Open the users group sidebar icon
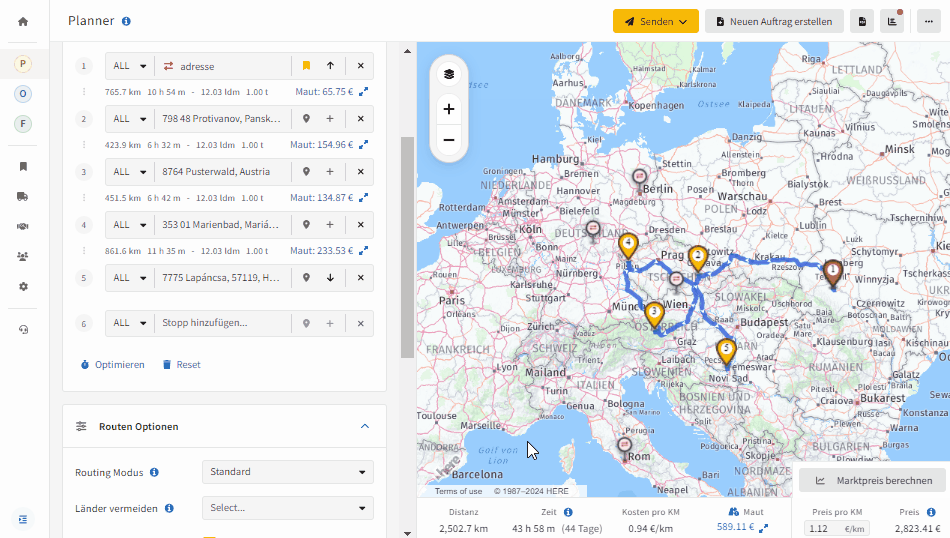Image resolution: width=950 pixels, height=538 pixels. tap(23, 256)
